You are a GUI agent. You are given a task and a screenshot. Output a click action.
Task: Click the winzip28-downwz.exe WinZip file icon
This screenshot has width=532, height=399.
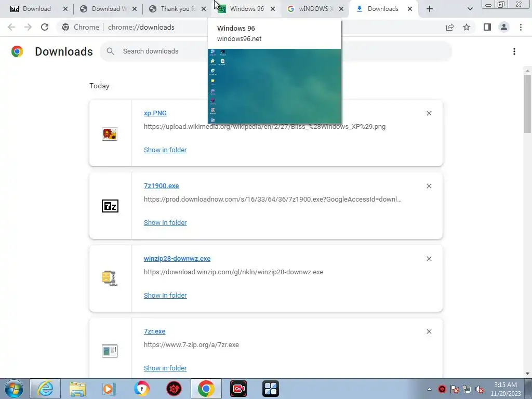tap(110, 278)
